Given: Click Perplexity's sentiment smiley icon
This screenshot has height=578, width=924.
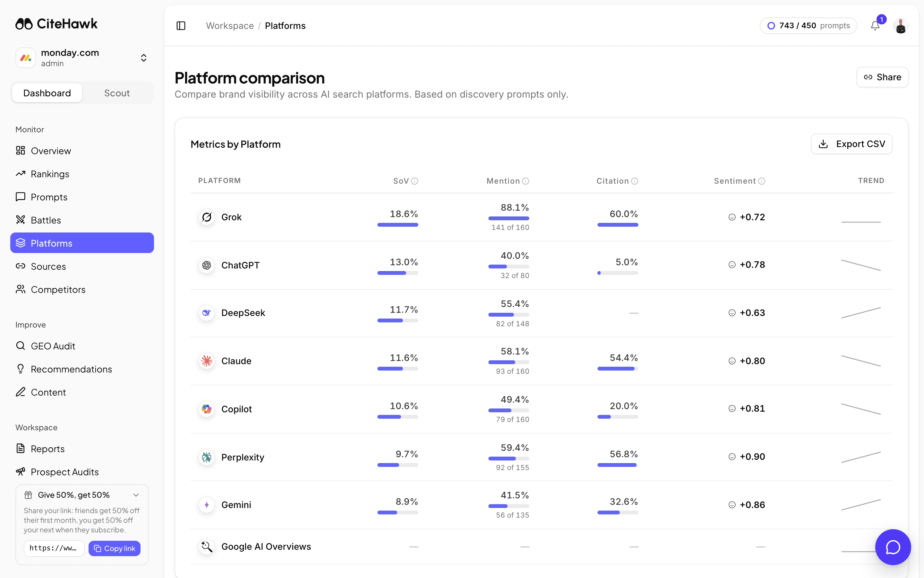Looking at the screenshot, I should (x=732, y=457).
